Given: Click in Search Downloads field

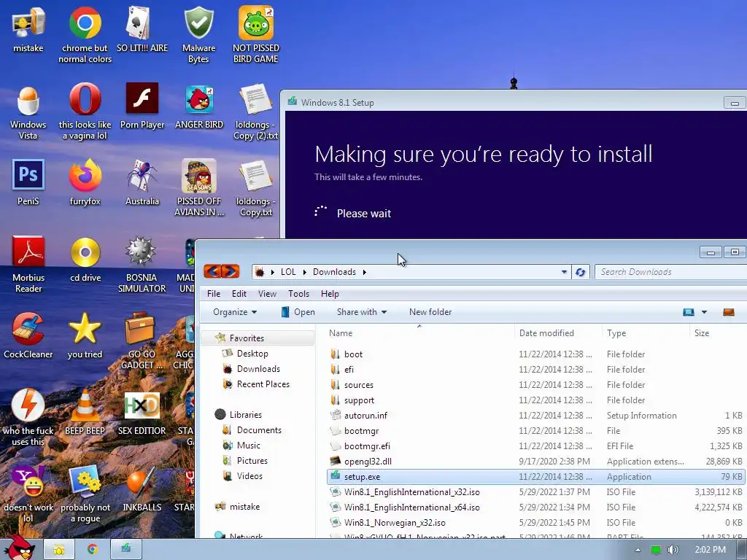Looking at the screenshot, I should click(671, 272).
